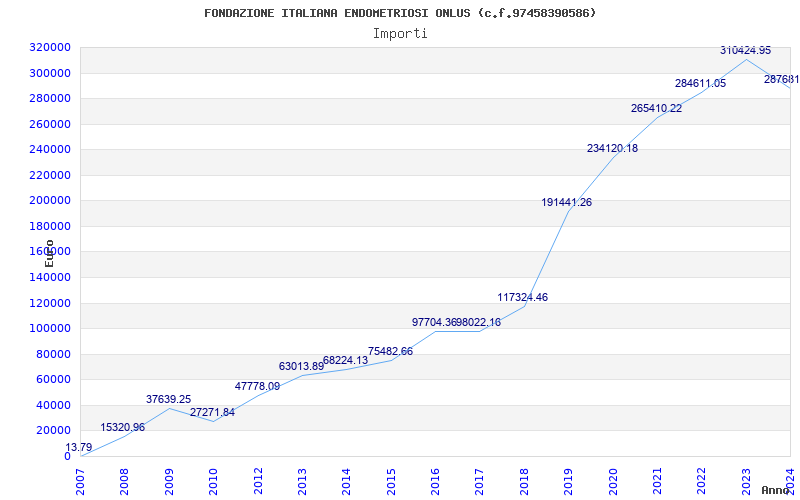This screenshot has height=500, width=800.
Task: Click the Euro axis label
Action: pos(49,254)
